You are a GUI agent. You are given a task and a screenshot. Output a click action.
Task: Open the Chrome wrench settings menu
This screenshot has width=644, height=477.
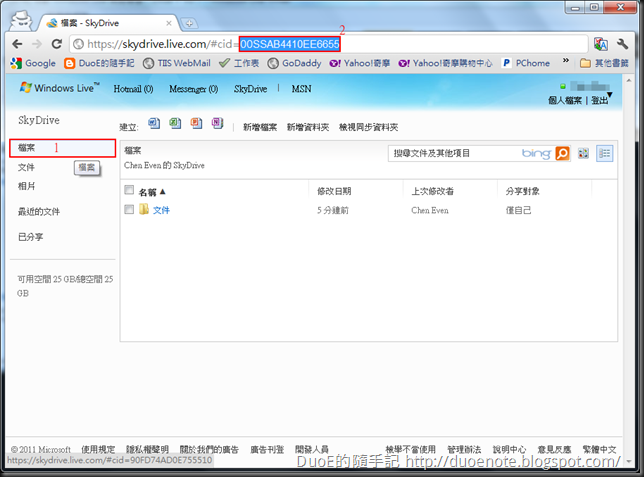tap(622, 44)
